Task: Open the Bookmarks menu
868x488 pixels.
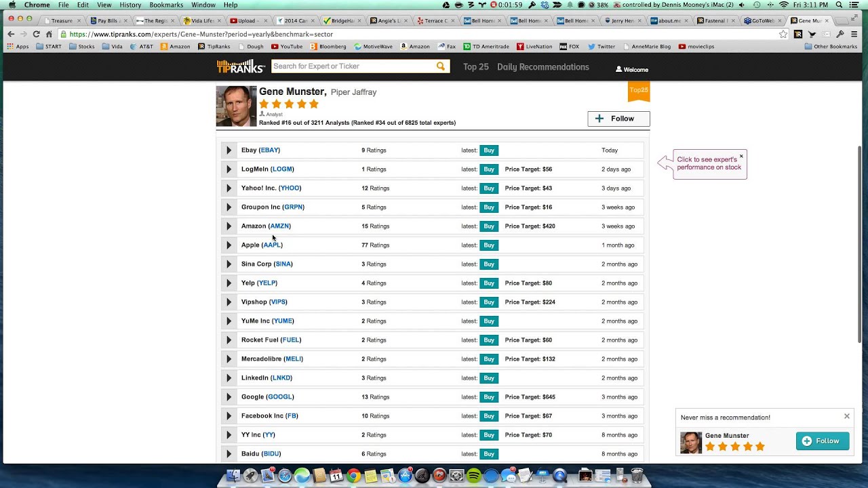Action: tap(166, 5)
